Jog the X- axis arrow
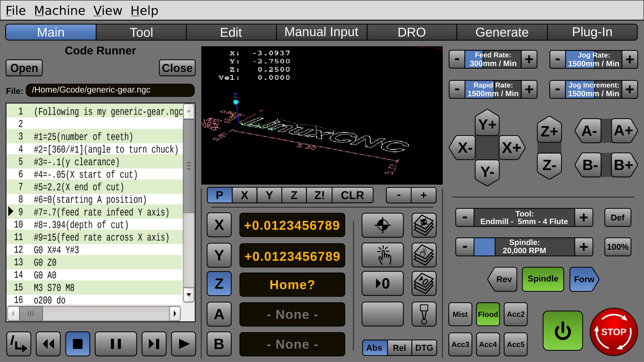The image size is (644, 362). [463, 148]
